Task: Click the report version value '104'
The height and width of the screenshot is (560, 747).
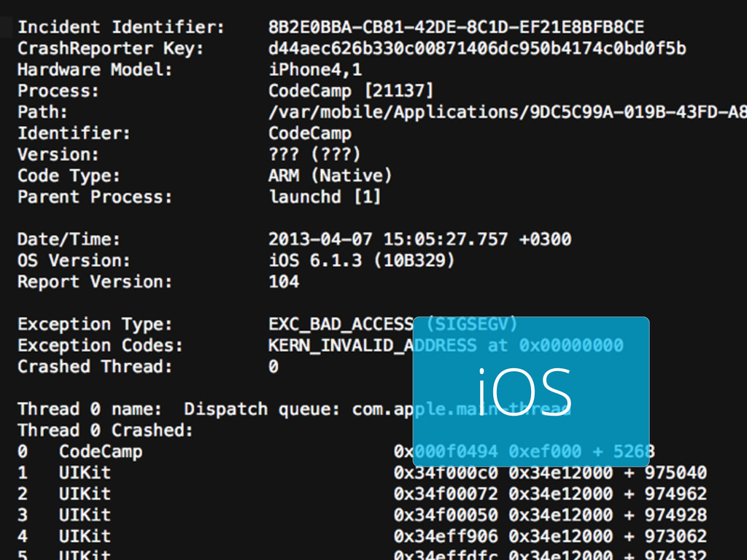Action: tap(284, 281)
